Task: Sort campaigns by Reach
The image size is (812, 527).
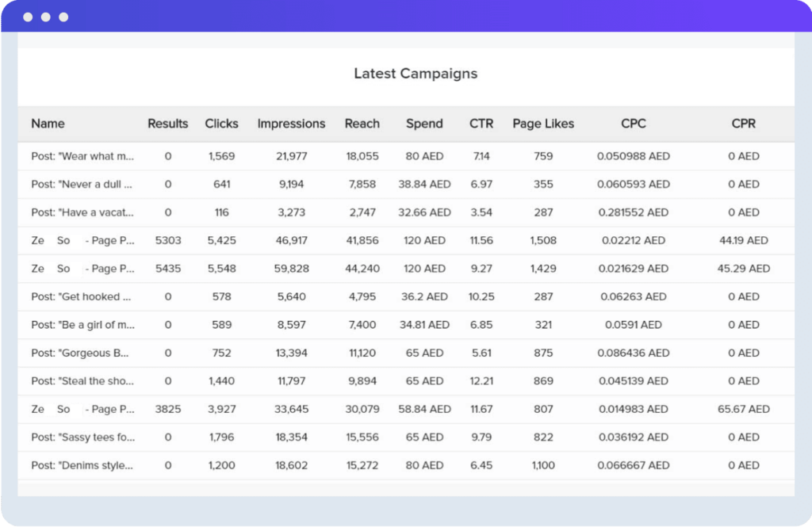Action: coord(362,124)
